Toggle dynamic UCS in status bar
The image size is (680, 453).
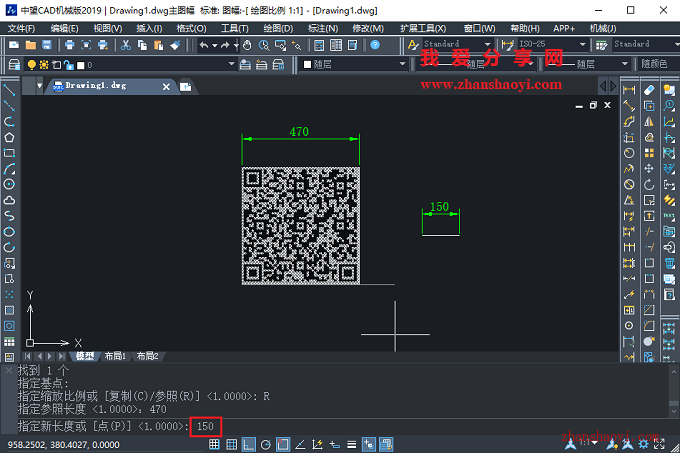(x=317, y=444)
